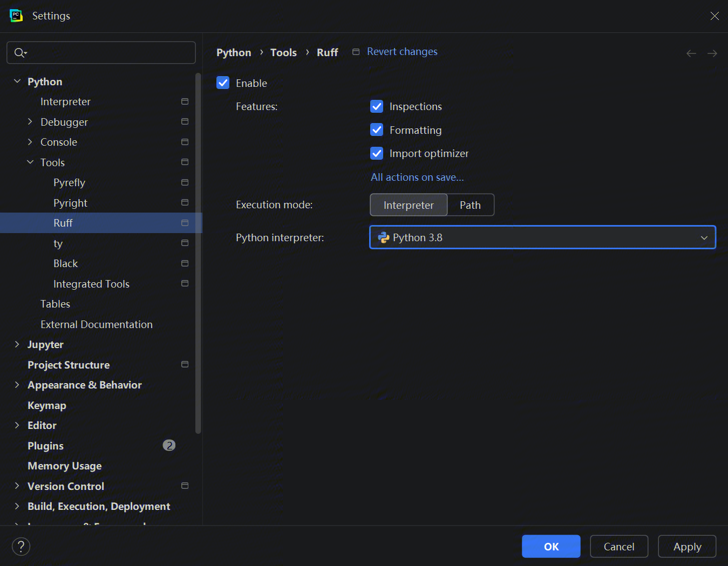Screen dimensions: 728x566
Task: Click project-level icon next to Interpreter row
Action: 185,101
